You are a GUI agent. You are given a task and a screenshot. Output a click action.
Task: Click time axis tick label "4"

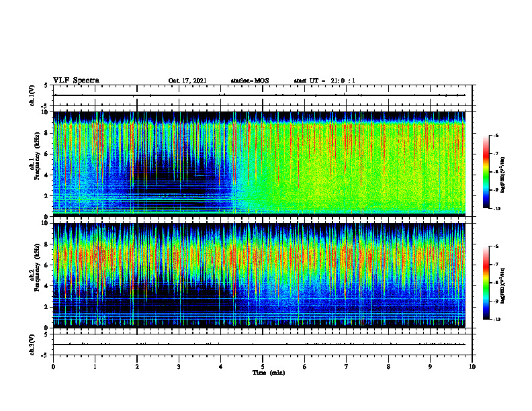220,367
